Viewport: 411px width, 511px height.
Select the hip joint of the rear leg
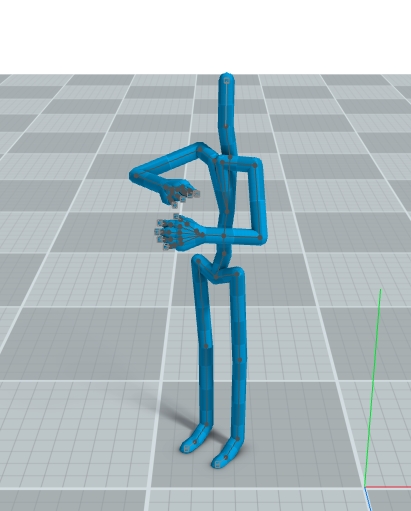[199, 261]
